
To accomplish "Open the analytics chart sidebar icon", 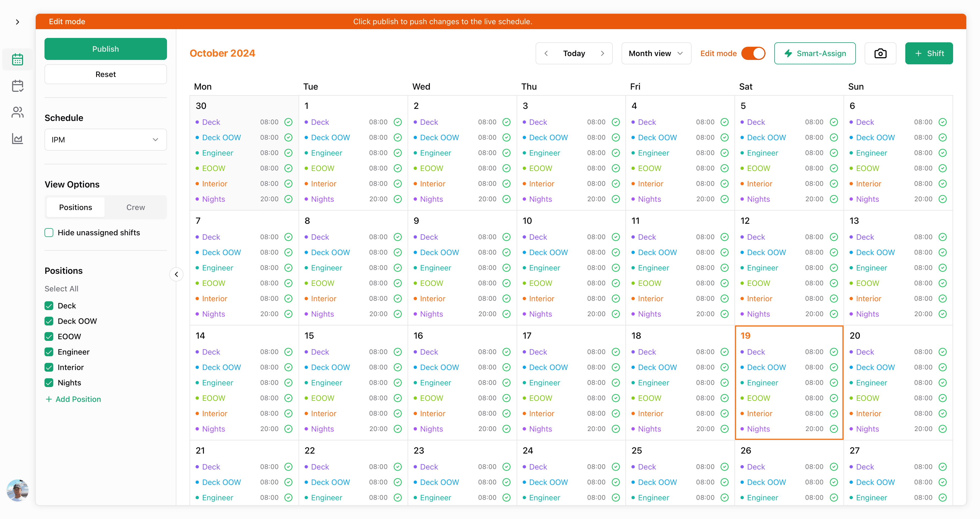I will click(18, 138).
